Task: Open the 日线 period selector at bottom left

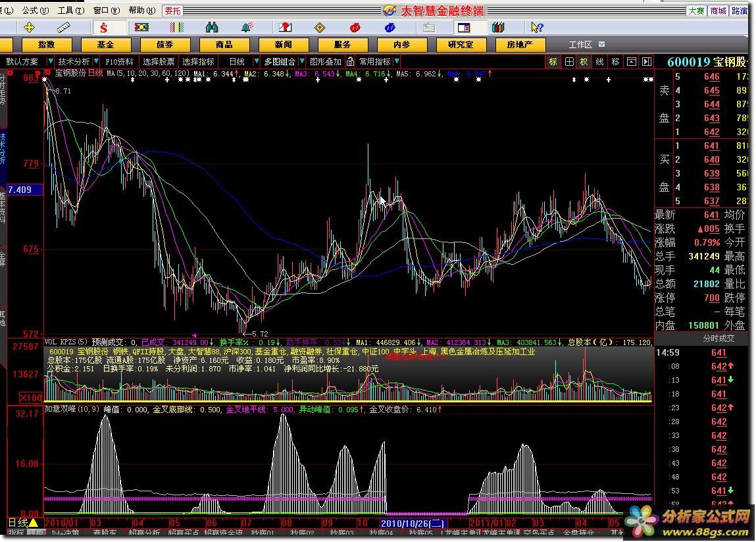Action: coord(22,523)
